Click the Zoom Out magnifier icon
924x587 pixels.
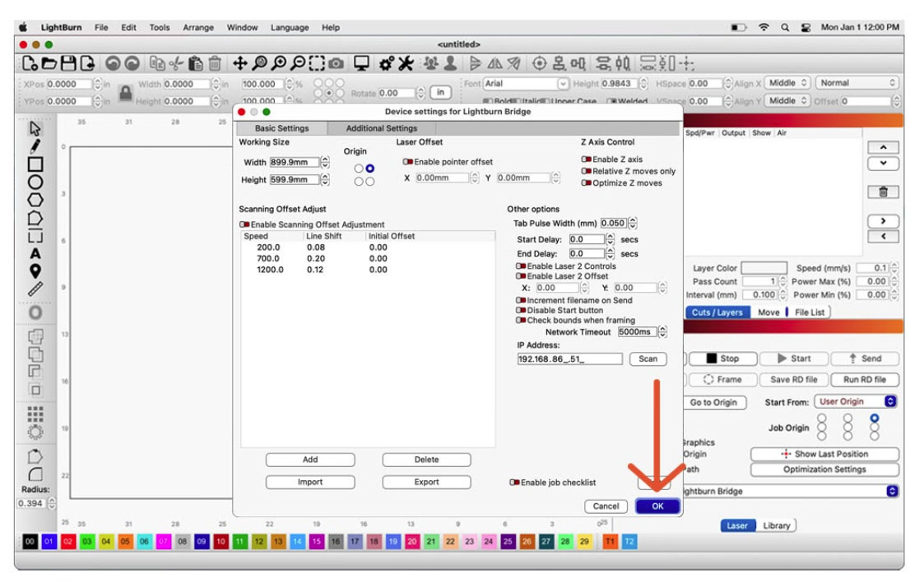(298, 63)
